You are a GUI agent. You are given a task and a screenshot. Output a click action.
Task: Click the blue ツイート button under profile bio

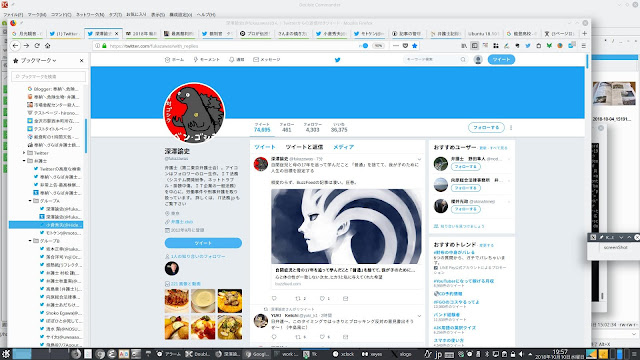203,243
